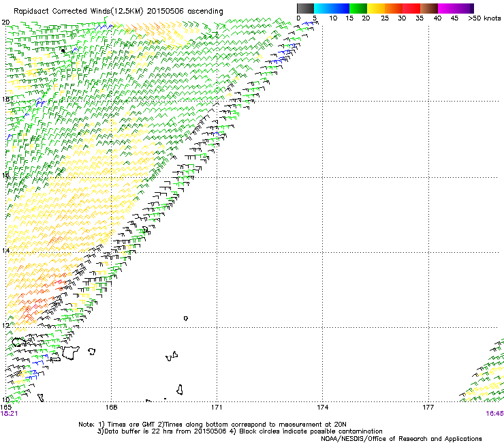The height and width of the screenshot is (443, 504).
Task: Click the 'NOAA/NESDIS/Office of Research and Applications' credit
Action: pos(401,439)
